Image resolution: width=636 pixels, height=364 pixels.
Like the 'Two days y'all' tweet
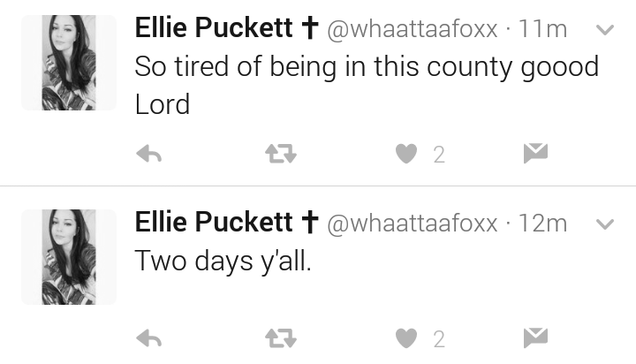(x=406, y=338)
